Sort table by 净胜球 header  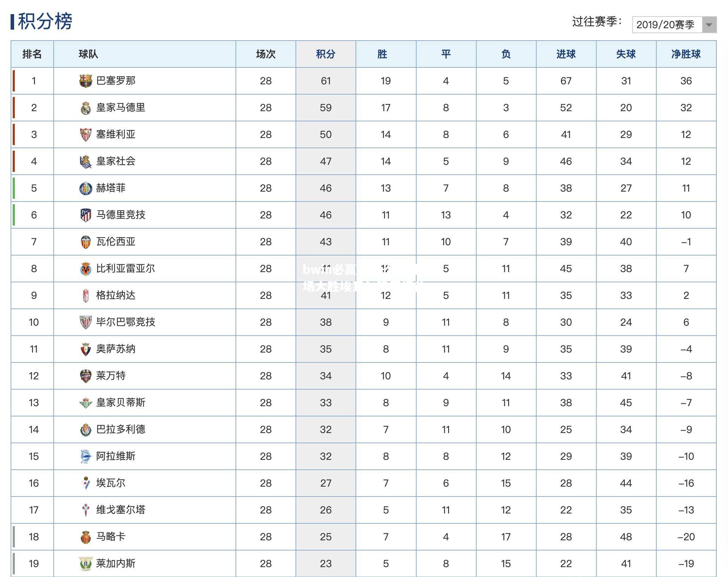click(686, 54)
